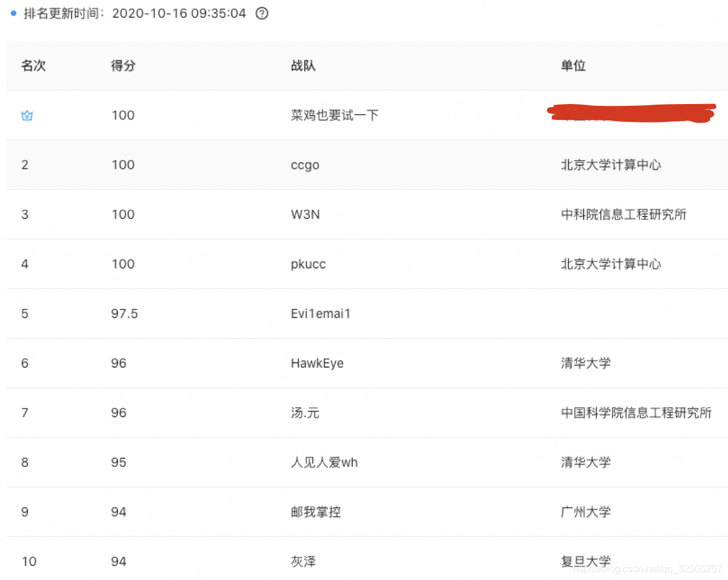Screen dimensions: 728x580
Task: Click 清华大学 in HawkEye row
Action: pyautogui.click(x=586, y=363)
